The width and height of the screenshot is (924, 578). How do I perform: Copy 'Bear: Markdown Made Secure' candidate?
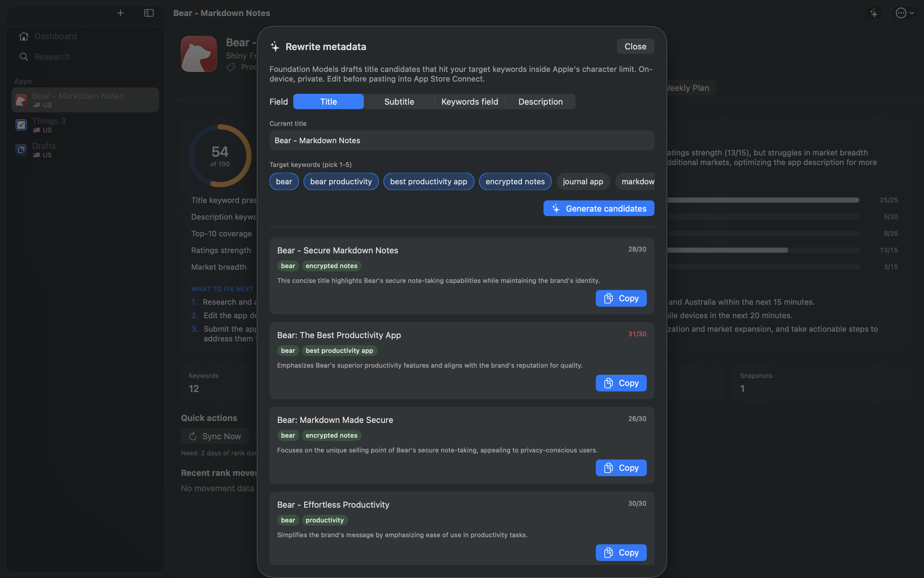click(x=621, y=468)
